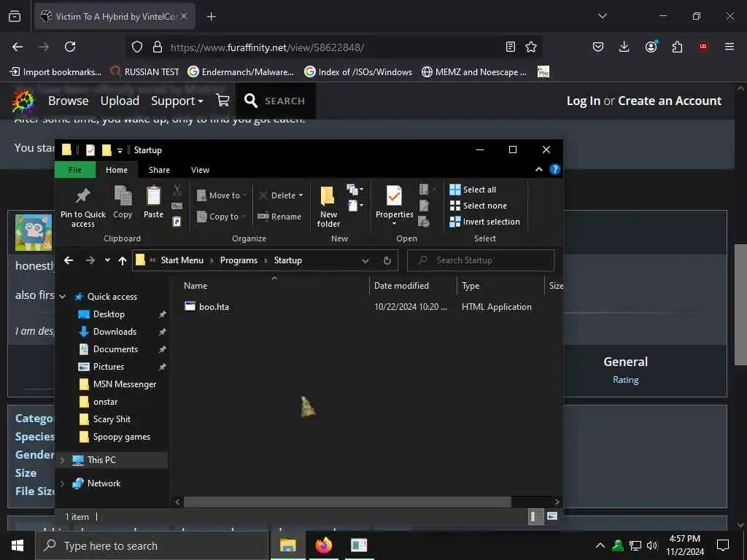Reload the Firefox page
The image size is (747, 560).
(x=70, y=47)
